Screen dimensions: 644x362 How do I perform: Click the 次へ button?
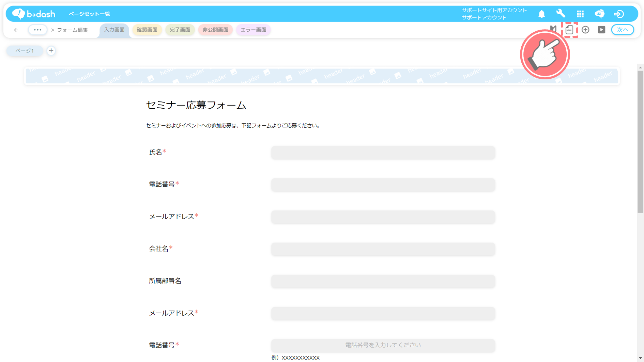coord(623,30)
